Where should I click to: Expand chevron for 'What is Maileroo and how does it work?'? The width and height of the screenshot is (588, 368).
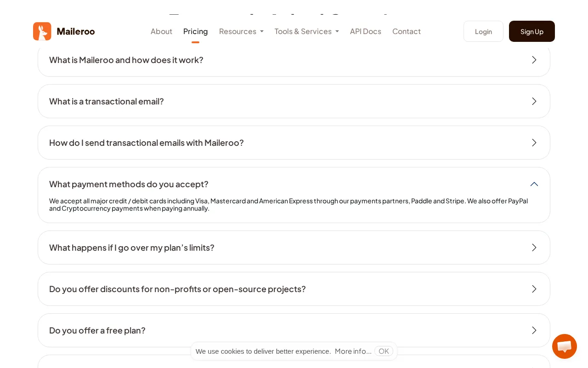(x=534, y=60)
